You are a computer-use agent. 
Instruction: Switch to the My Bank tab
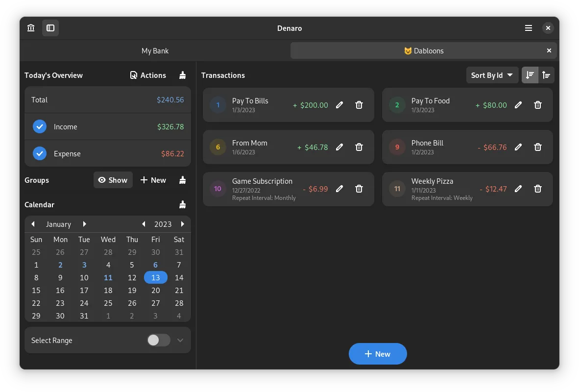(155, 50)
